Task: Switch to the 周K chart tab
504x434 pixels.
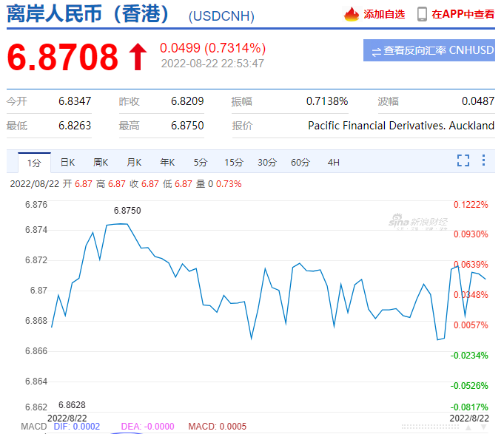Action: point(101,162)
